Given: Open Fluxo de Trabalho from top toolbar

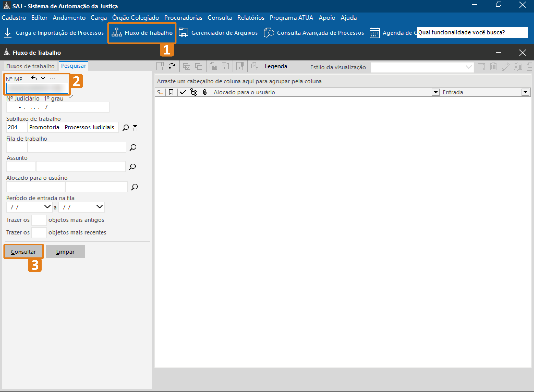Looking at the screenshot, I should pyautogui.click(x=142, y=33).
